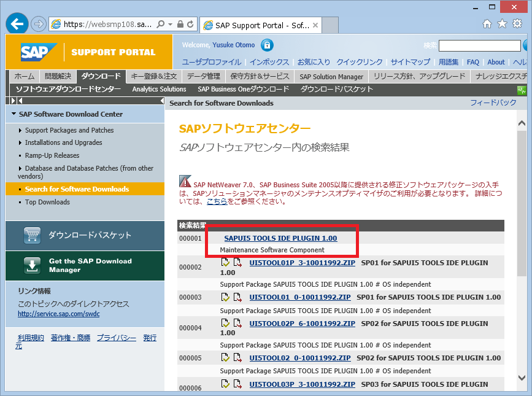Viewport: 532px width, 396px height.
Task: Close the SAP Support Portal browser tab
Action: click(315, 25)
